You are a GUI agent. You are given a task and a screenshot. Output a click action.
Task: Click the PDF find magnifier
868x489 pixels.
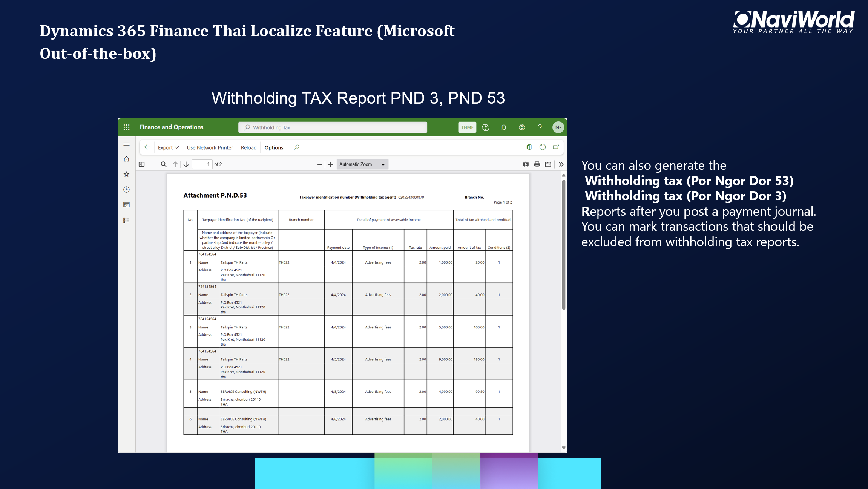[x=164, y=164]
